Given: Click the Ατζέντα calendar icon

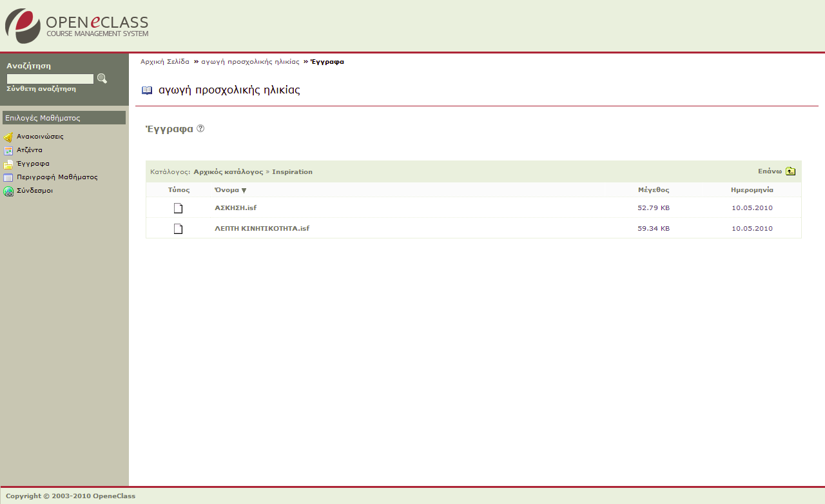Looking at the screenshot, I should point(8,150).
